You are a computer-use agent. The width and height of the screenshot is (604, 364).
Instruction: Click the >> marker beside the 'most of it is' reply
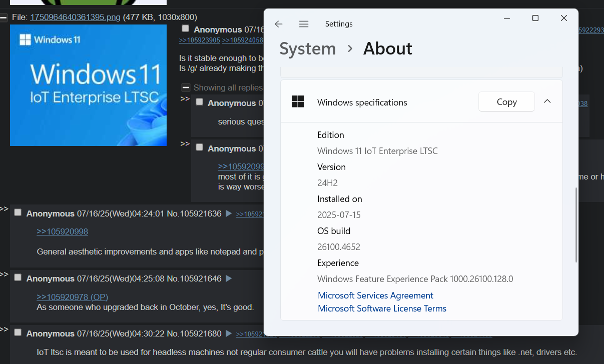click(x=185, y=143)
